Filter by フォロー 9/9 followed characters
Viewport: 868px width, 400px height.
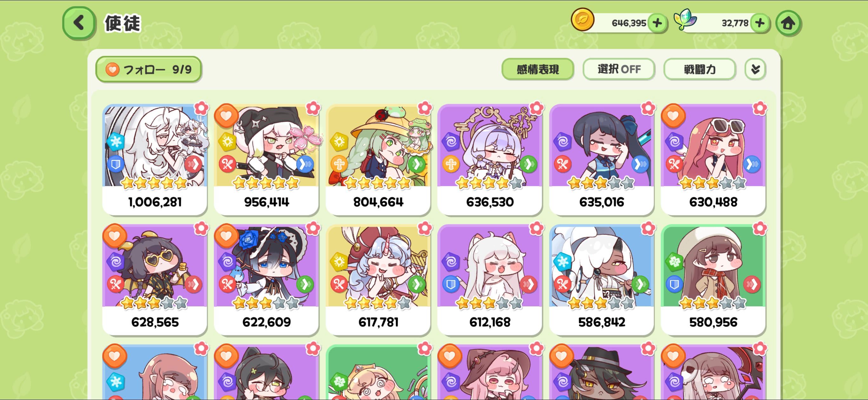(x=148, y=69)
